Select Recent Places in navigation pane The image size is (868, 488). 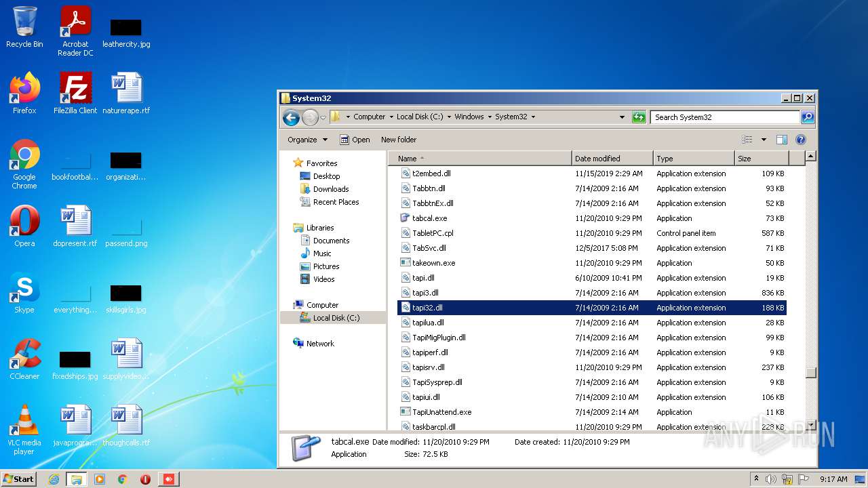click(330, 202)
